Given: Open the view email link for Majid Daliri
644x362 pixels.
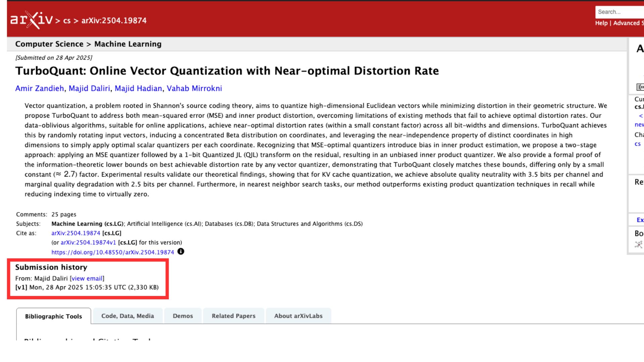Looking at the screenshot, I should click(x=87, y=278).
